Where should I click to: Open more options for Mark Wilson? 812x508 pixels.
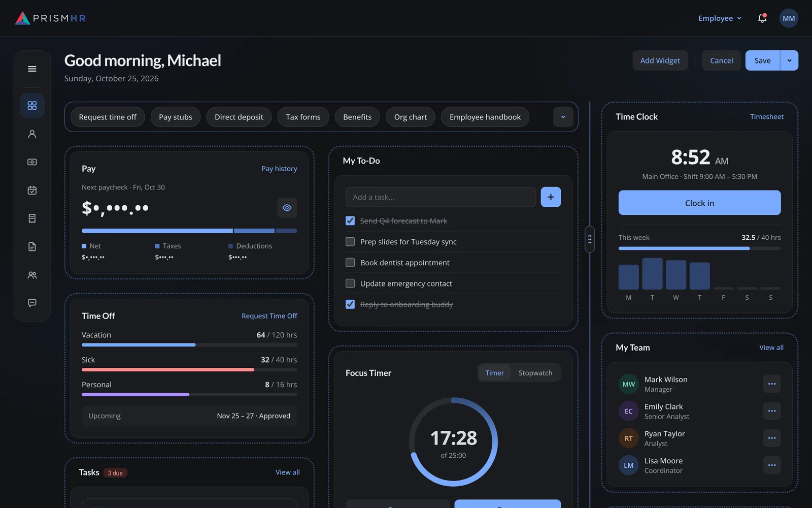772,384
